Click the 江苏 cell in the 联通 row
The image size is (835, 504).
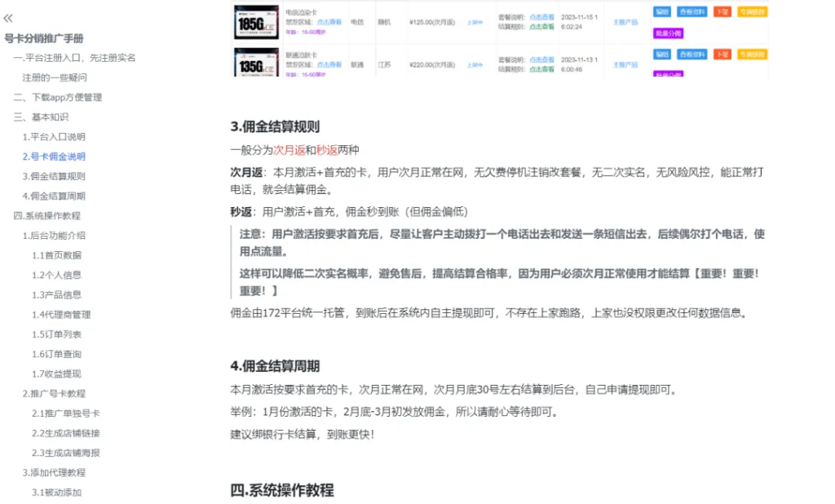384,64
